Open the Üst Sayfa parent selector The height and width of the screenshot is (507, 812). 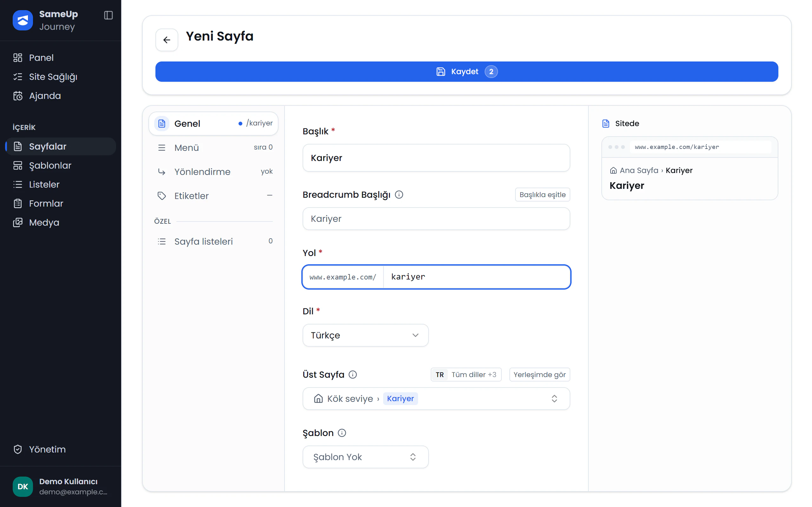click(x=436, y=399)
